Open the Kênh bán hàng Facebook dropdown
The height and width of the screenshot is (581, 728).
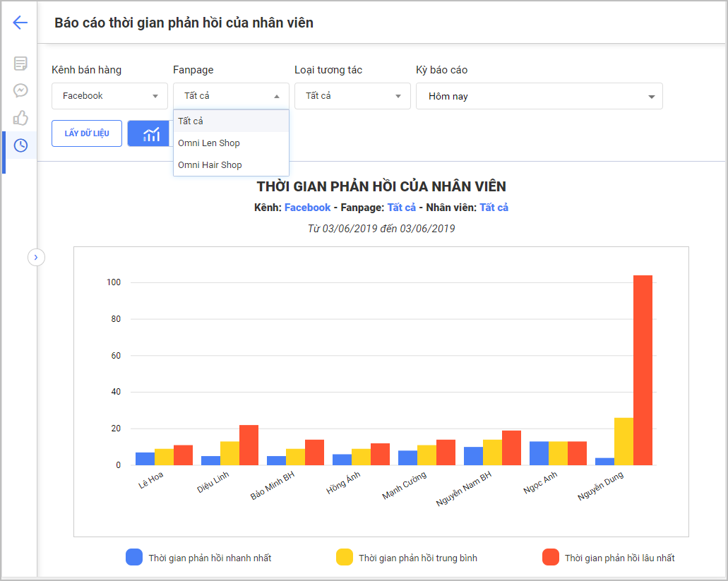(x=109, y=96)
